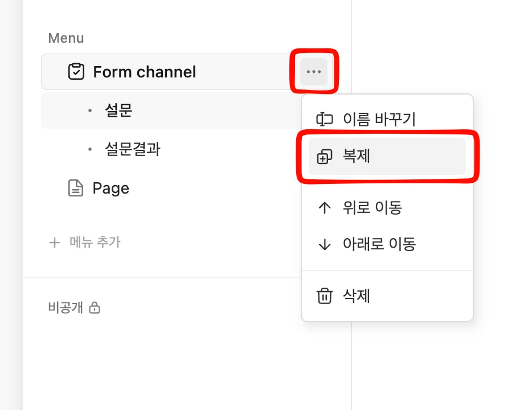Select 이름 바꾸기 from the context menu
532x410 pixels.
(x=379, y=120)
